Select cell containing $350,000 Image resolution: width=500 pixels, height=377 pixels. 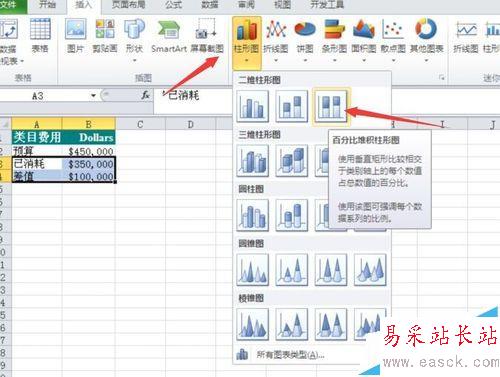89,164
